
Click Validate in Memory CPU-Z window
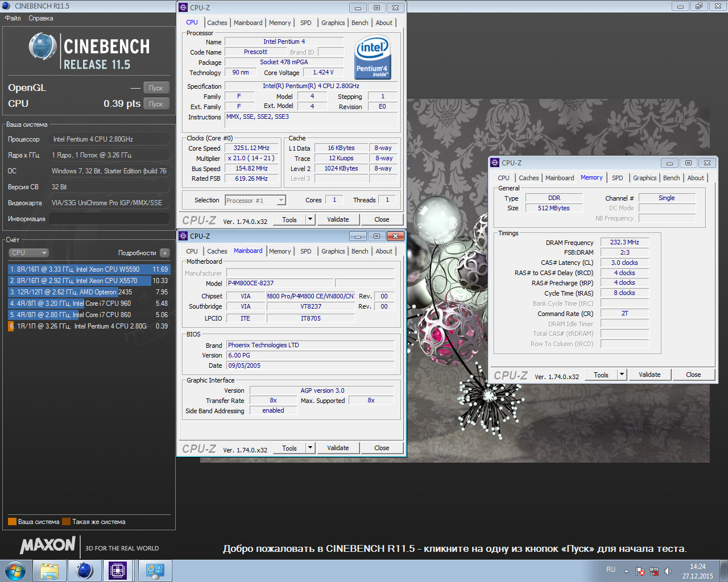[650, 375]
